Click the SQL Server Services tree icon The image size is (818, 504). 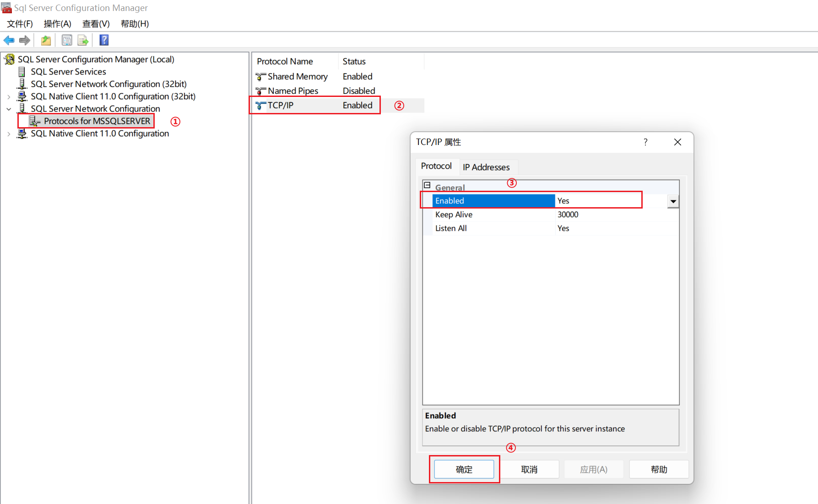[x=22, y=72]
